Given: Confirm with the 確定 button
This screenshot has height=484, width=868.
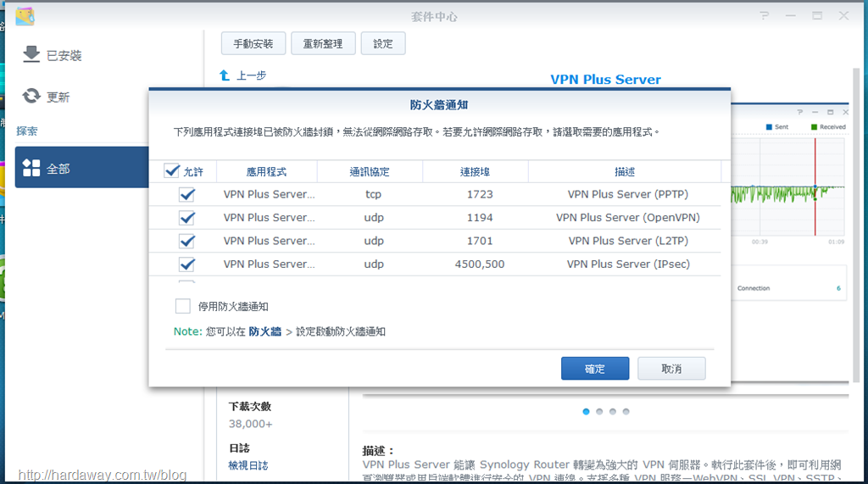Looking at the screenshot, I should tap(595, 368).
